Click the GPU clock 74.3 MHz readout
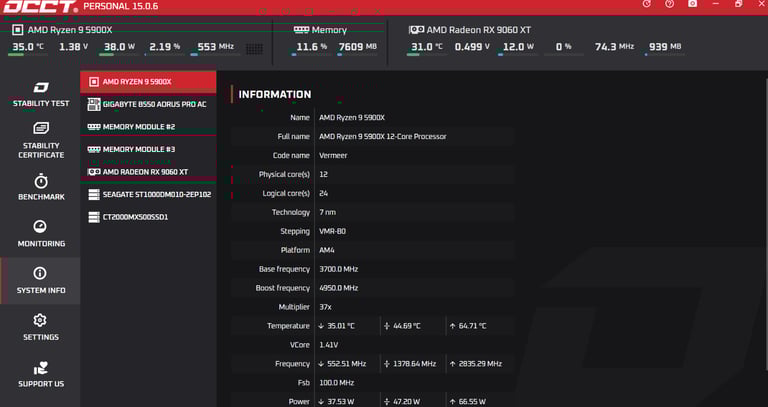The image size is (768, 407). 614,47
